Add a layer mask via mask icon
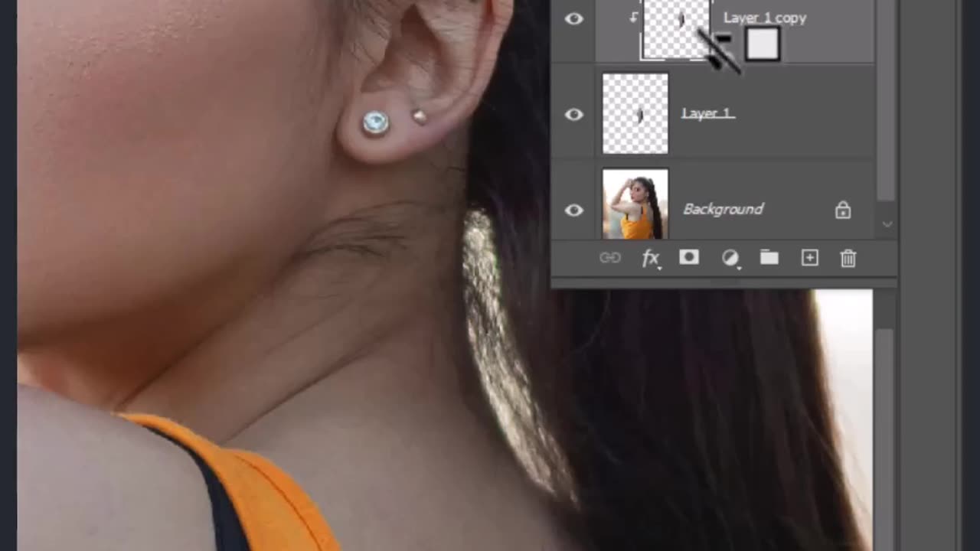Image resolution: width=980 pixels, height=551 pixels. pos(689,258)
